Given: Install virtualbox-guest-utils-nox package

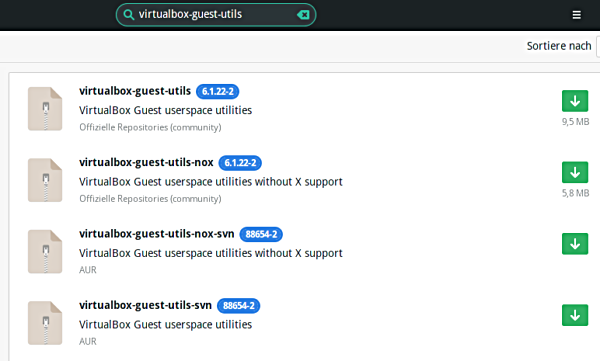Looking at the screenshot, I should coord(575,172).
